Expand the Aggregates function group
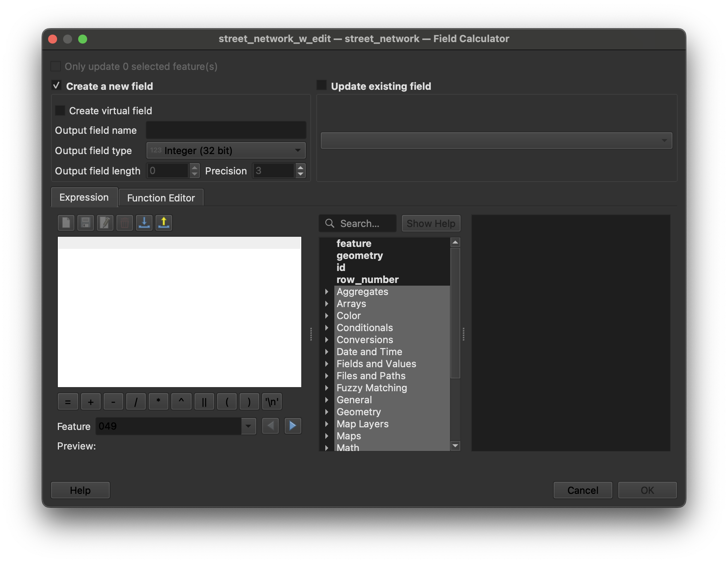The height and width of the screenshot is (563, 728). click(x=326, y=292)
